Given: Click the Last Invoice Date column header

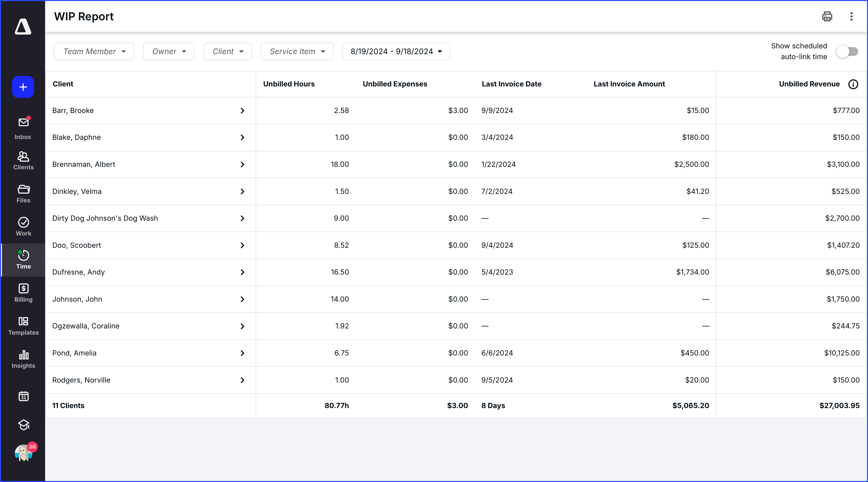Looking at the screenshot, I should point(511,84).
